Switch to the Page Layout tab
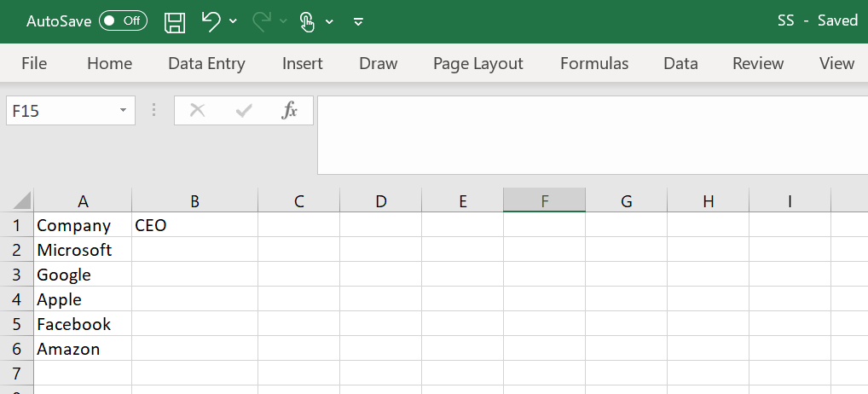Viewport: 868px width, 394px height. [x=478, y=63]
